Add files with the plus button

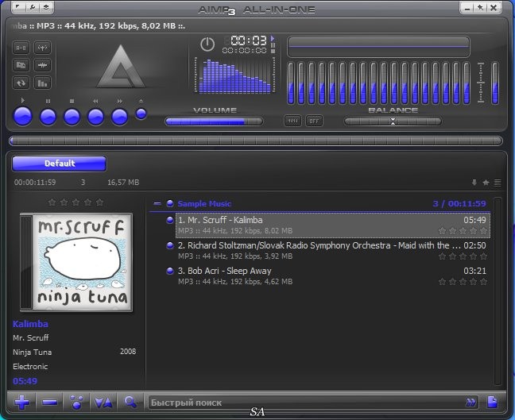point(21,402)
